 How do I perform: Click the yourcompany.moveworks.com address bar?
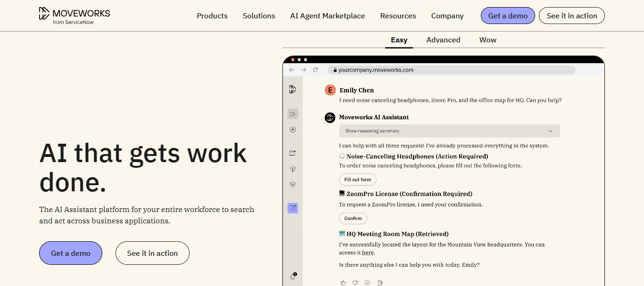click(452, 70)
